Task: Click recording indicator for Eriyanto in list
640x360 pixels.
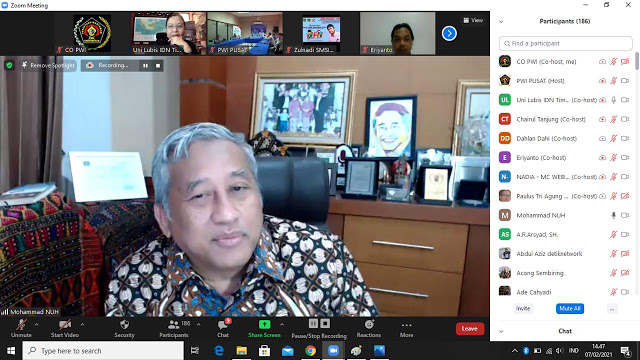Action: (602, 158)
